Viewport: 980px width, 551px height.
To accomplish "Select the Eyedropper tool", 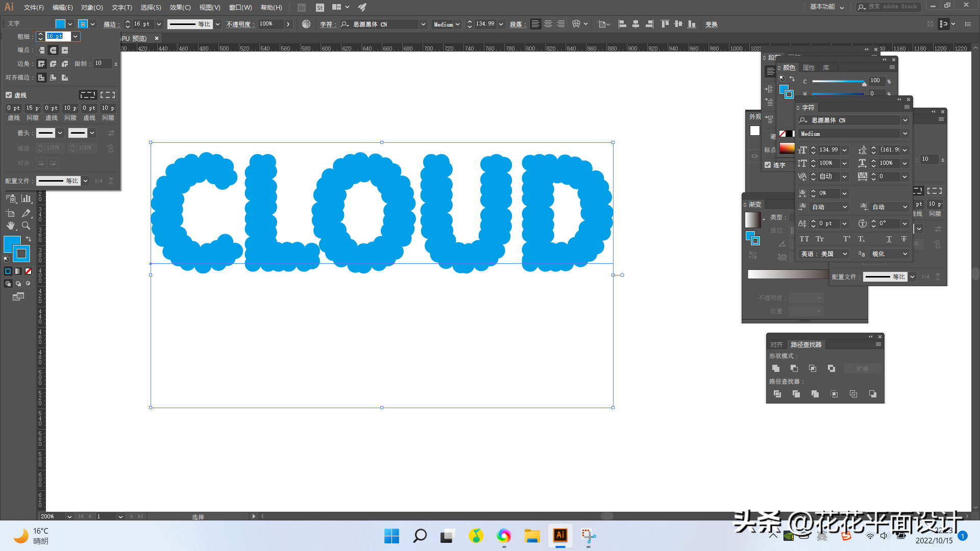I will [26, 213].
